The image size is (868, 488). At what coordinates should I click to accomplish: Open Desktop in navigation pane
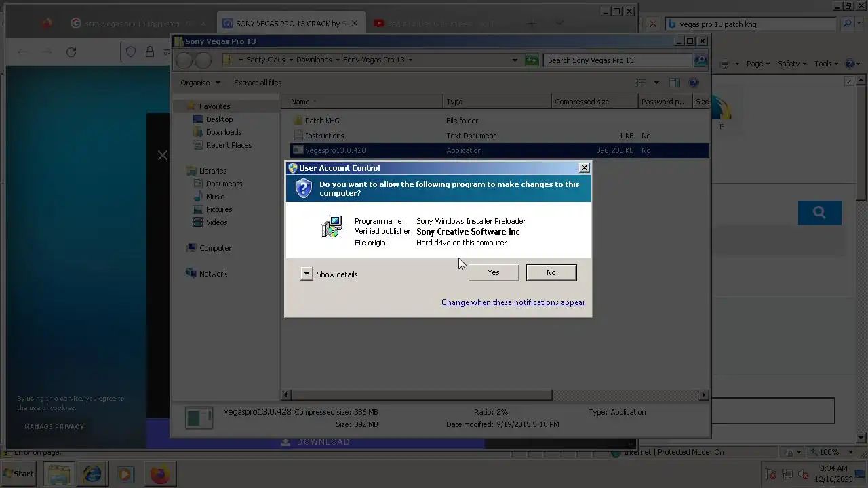[219, 119]
